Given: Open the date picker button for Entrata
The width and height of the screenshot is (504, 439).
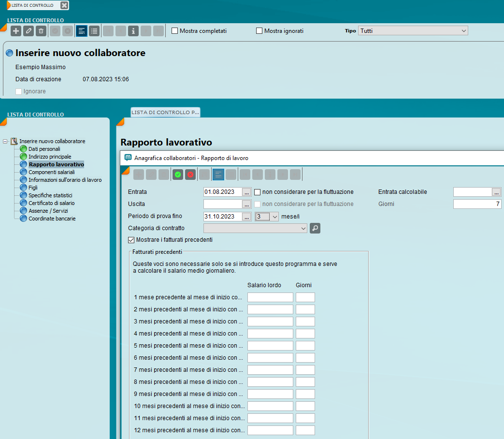Looking at the screenshot, I should pyautogui.click(x=247, y=192).
